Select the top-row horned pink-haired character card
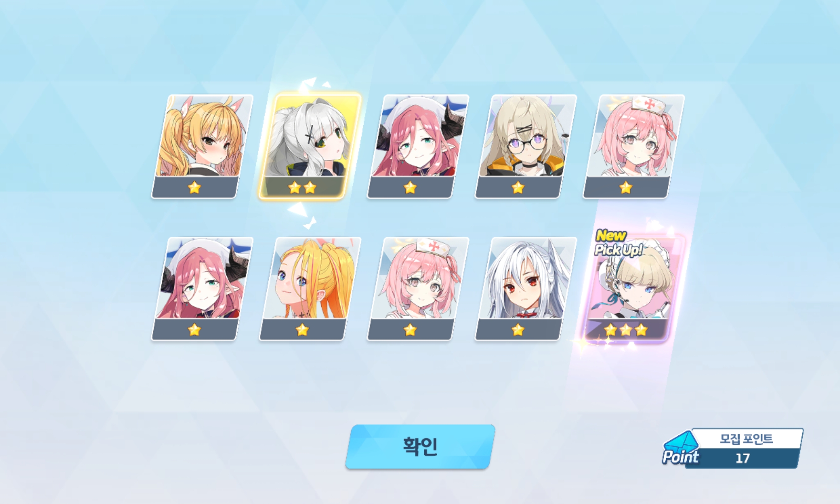This screenshot has height=504, width=840. [x=418, y=146]
